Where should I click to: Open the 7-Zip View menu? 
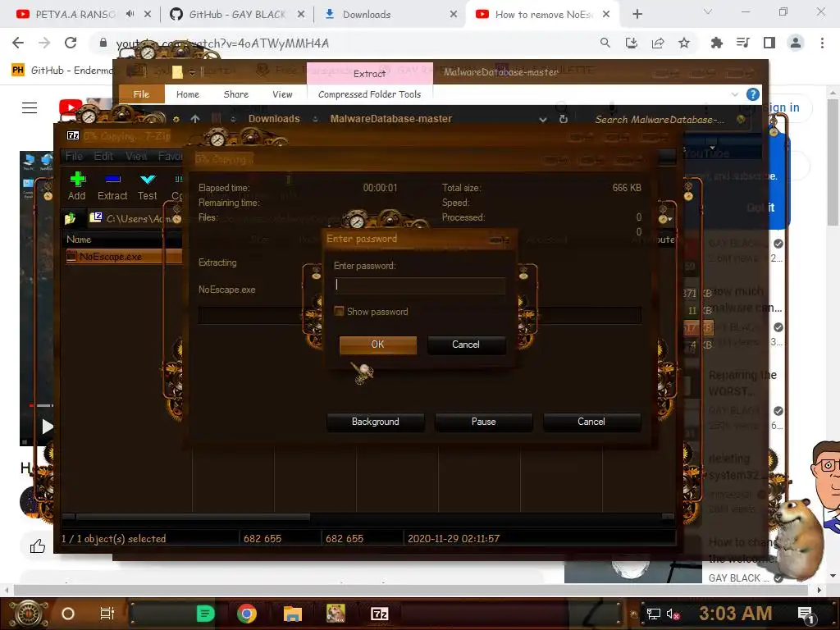pyautogui.click(x=136, y=156)
